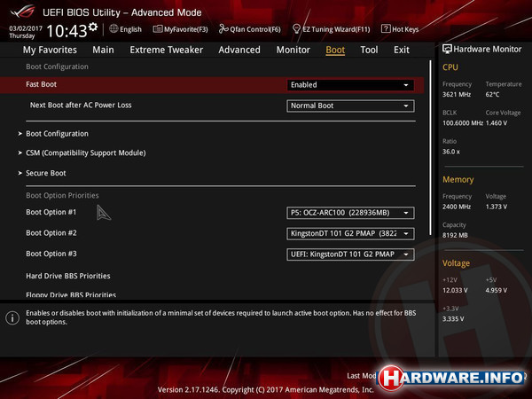Open the Boot Option #2 dropdown

pyautogui.click(x=350, y=234)
